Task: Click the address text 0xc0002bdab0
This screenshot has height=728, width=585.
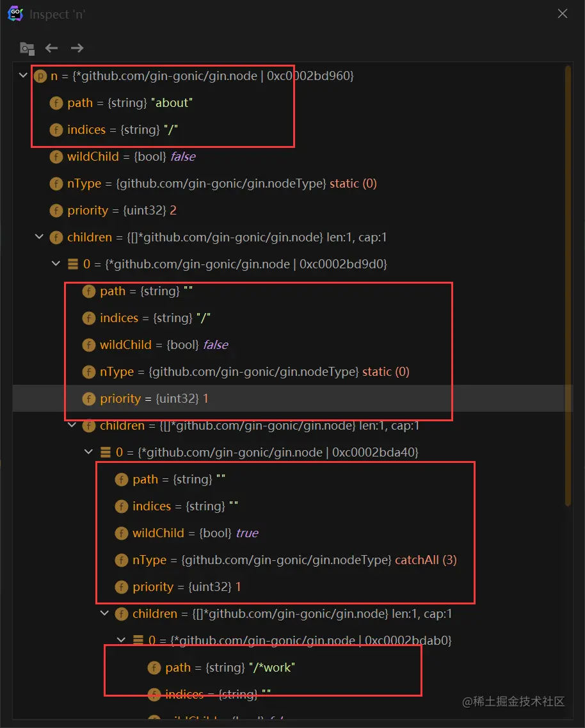Action: point(406,641)
